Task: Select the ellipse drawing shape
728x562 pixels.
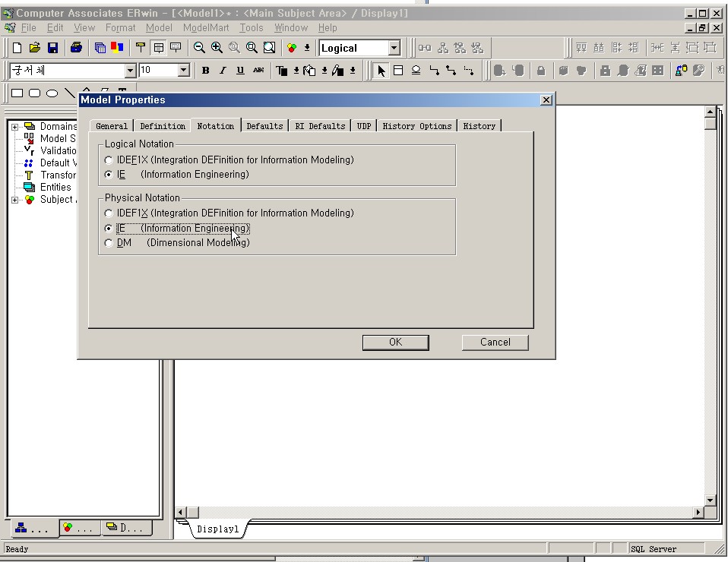Action: click(52, 93)
